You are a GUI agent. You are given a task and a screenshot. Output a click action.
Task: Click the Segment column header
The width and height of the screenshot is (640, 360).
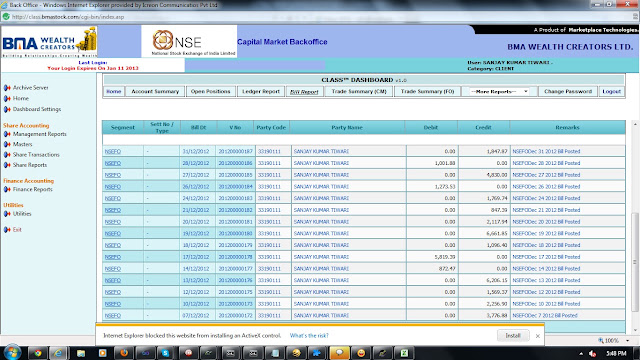[122, 127]
